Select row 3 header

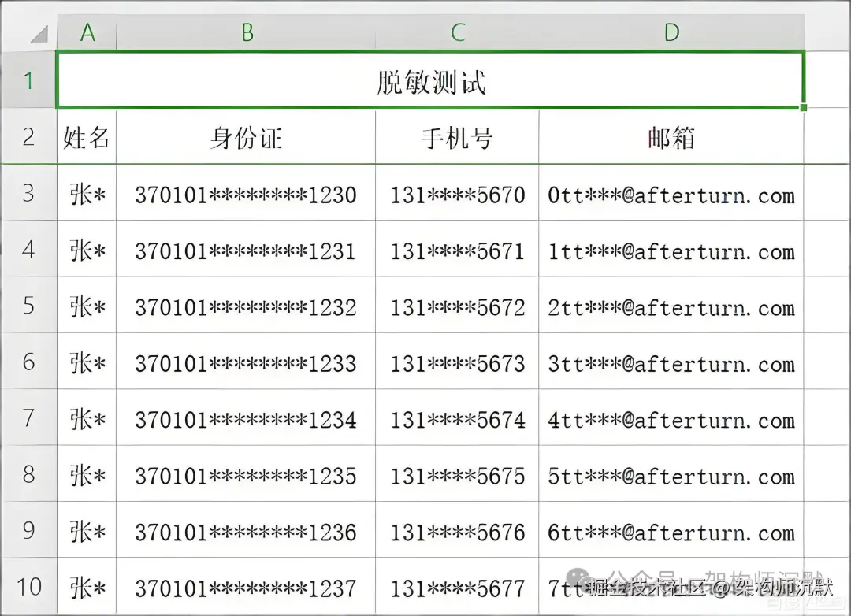(28, 193)
